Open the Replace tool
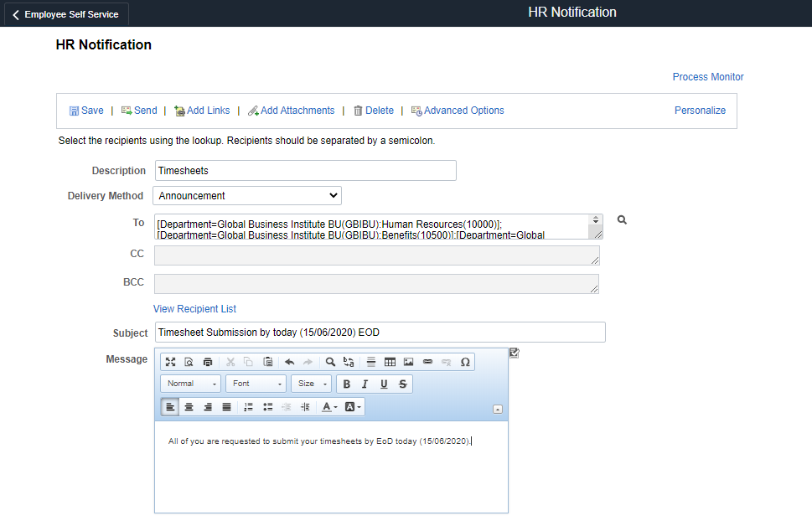Viewport: 812px width, 526px height. tap(349, 362)
